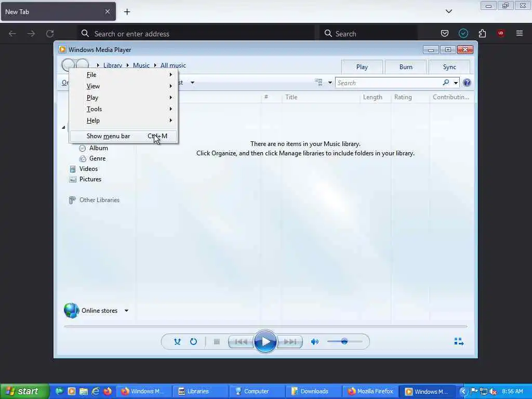Image resolution: width=532 pixels, height=399 pixels.
Task: Collapse the Music tree expander arrow
Action: pos(63,128)
